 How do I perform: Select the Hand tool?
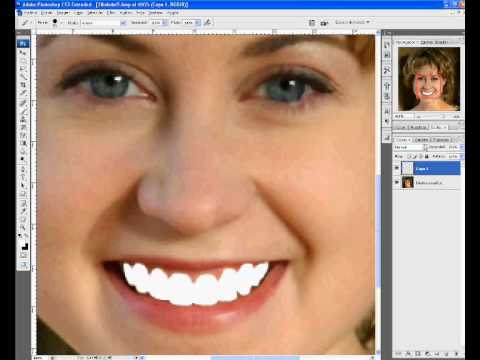24,220
